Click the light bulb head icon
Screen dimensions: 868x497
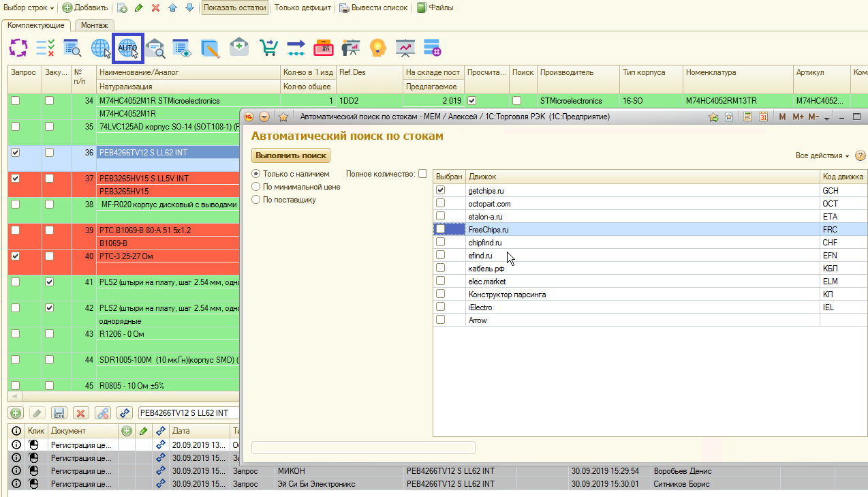click(x=377, y=48)
